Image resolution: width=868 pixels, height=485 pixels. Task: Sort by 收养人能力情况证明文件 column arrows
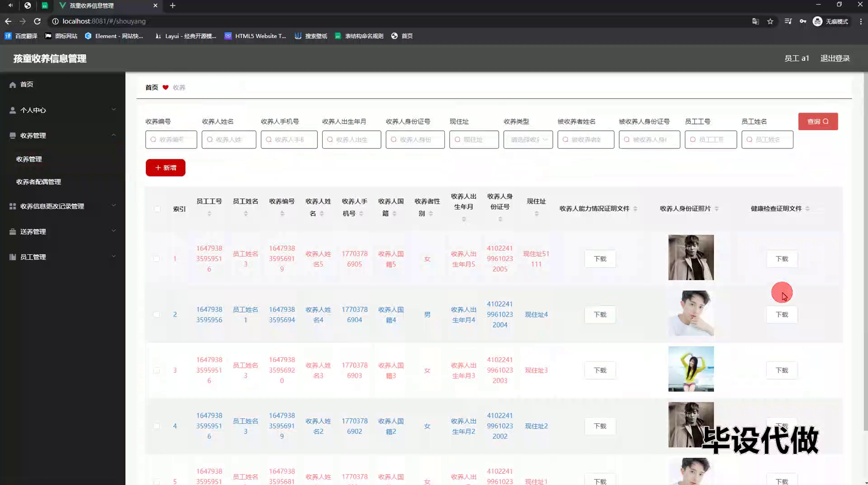point(635,209)
